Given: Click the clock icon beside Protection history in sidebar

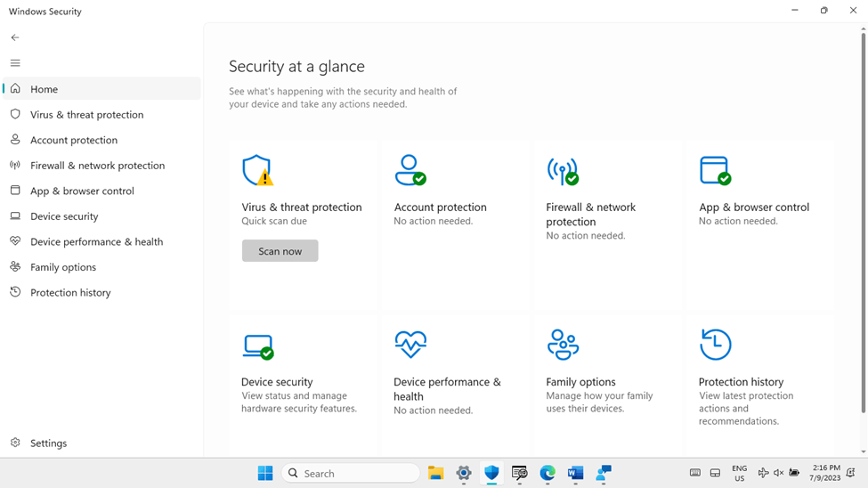Looking at the screenshot, I should tap(15, 292).
